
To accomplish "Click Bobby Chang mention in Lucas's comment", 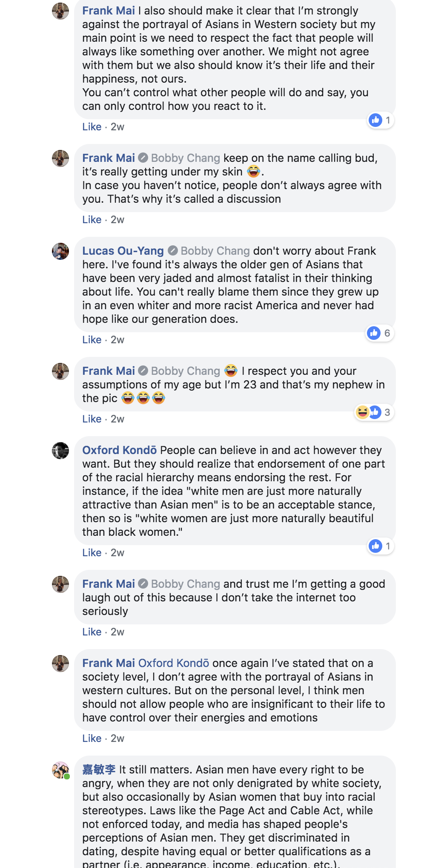I will click(215, 251).
